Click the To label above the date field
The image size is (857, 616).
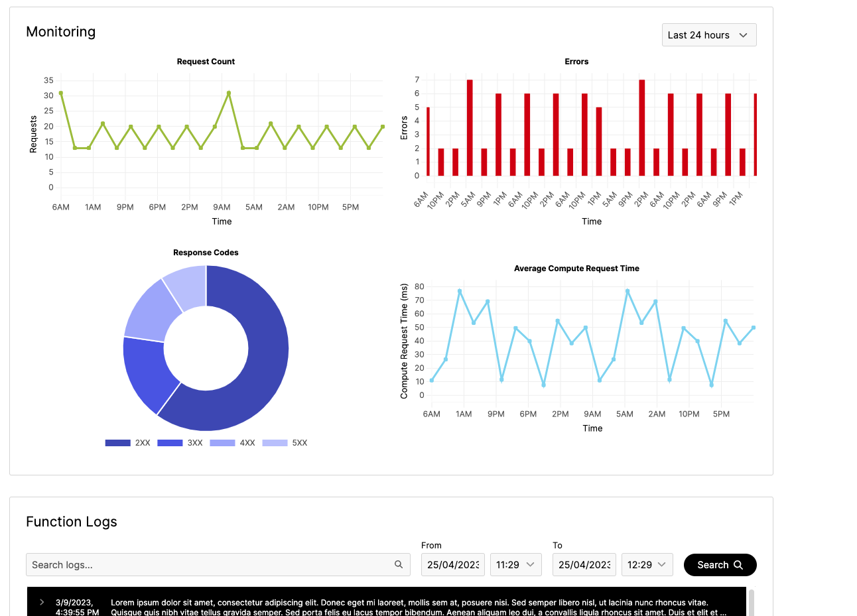point(557,545)
